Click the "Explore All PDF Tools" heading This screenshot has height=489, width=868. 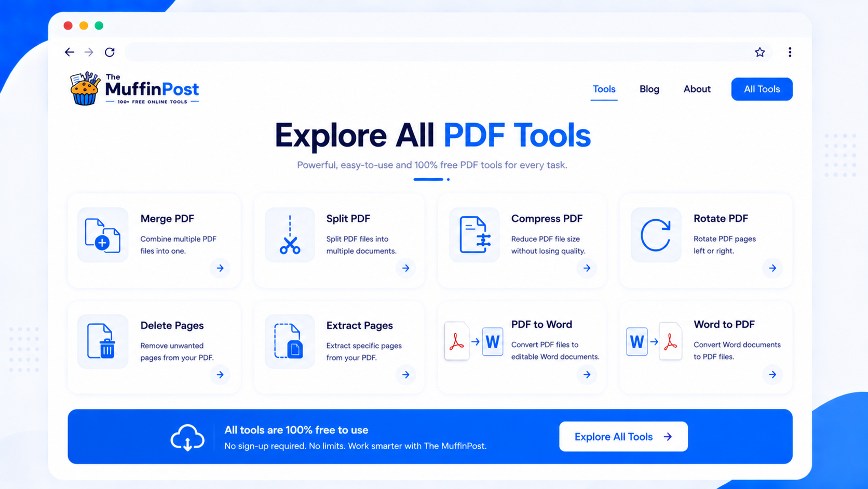point(432,135)
